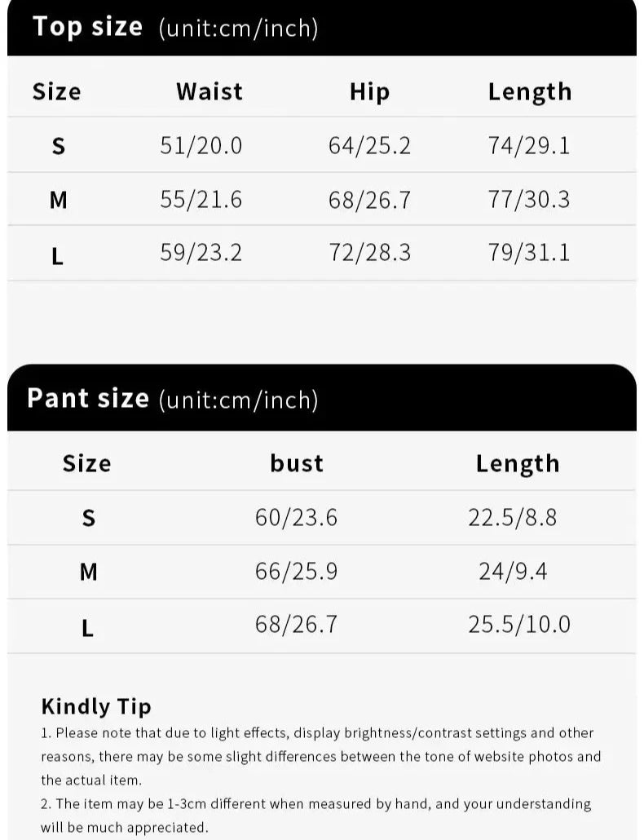Click the "Top size" header title
The height and width of the screenshot is (840, 644).
coord(87,27)
